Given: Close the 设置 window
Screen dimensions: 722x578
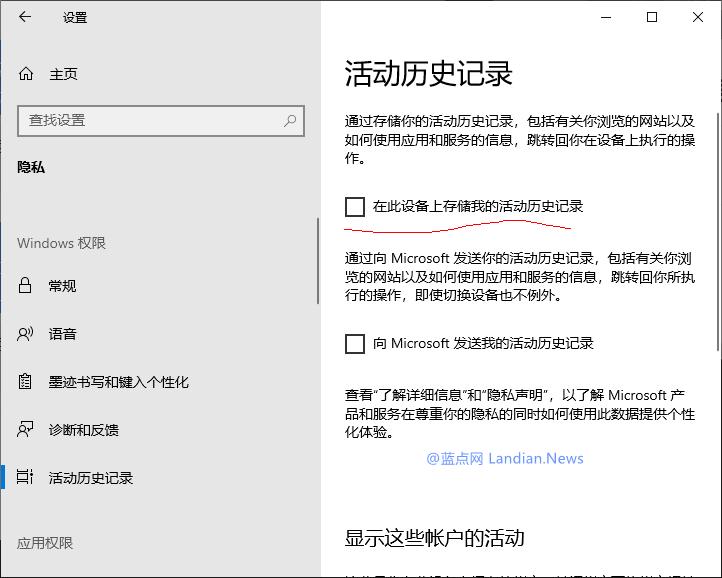Looking at the screenshot, I should pyautogui.click(x=698, y=18).
